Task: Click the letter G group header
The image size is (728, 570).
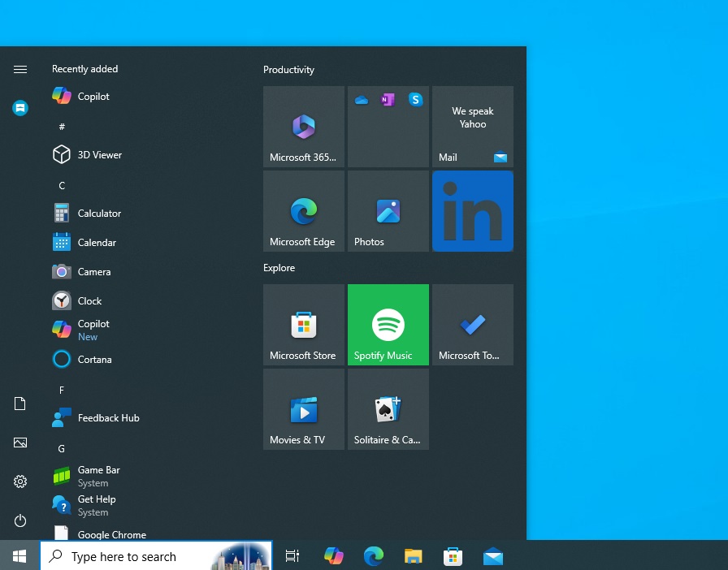Action: (62, 448)
